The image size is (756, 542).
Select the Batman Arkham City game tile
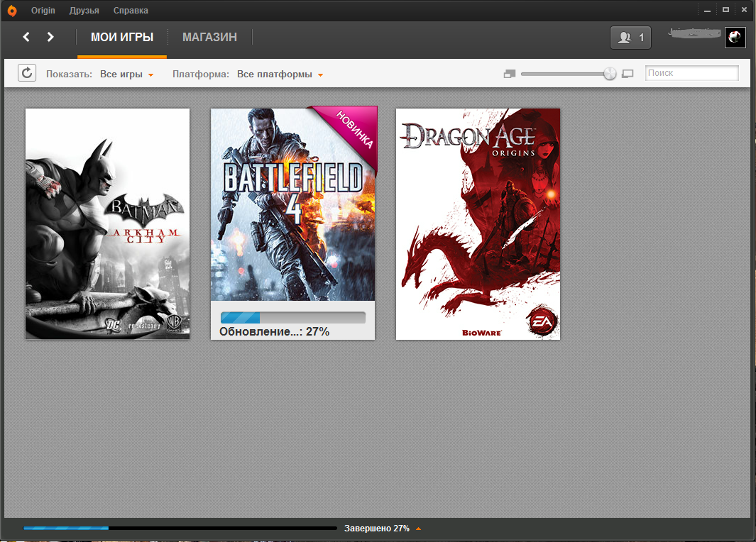107,223
